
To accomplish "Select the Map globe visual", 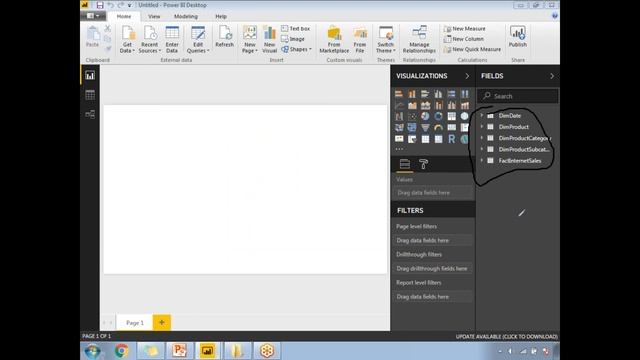I will pos(464,116).
